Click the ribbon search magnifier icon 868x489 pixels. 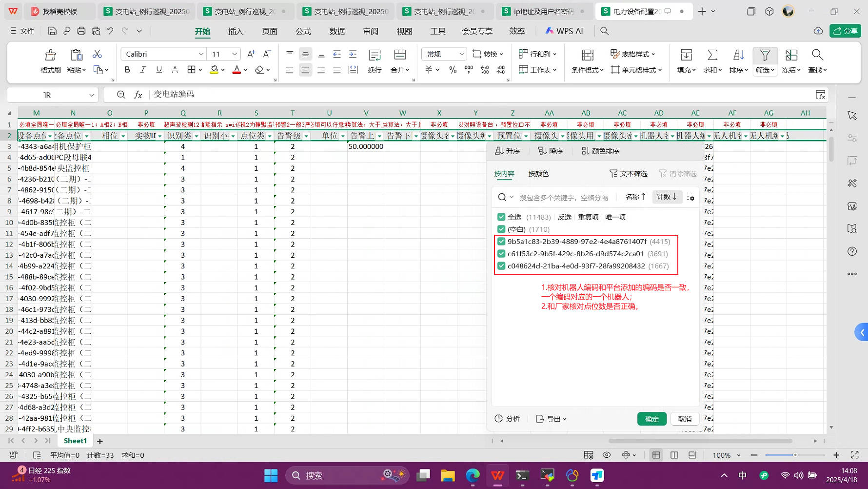605,31
